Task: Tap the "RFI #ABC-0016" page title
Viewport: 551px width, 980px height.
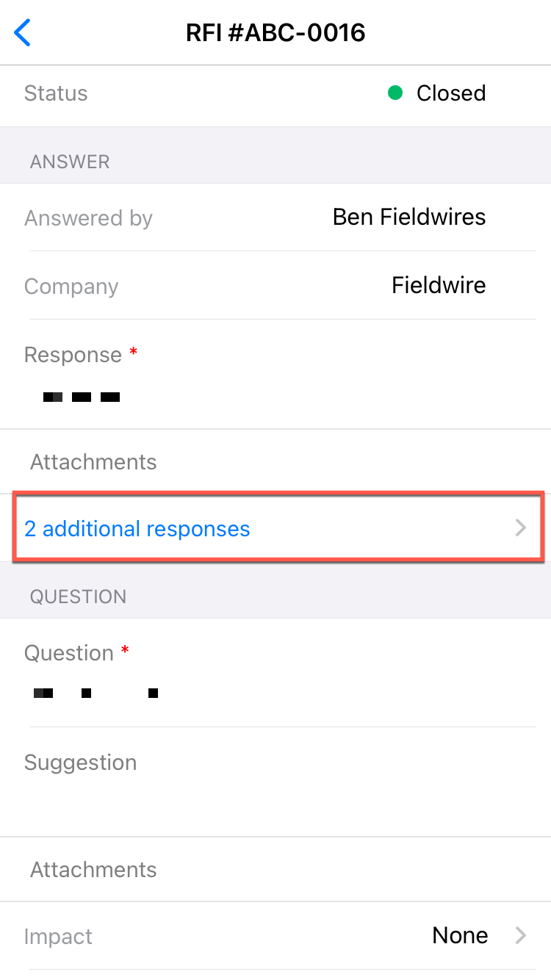Action: point(275,33)
